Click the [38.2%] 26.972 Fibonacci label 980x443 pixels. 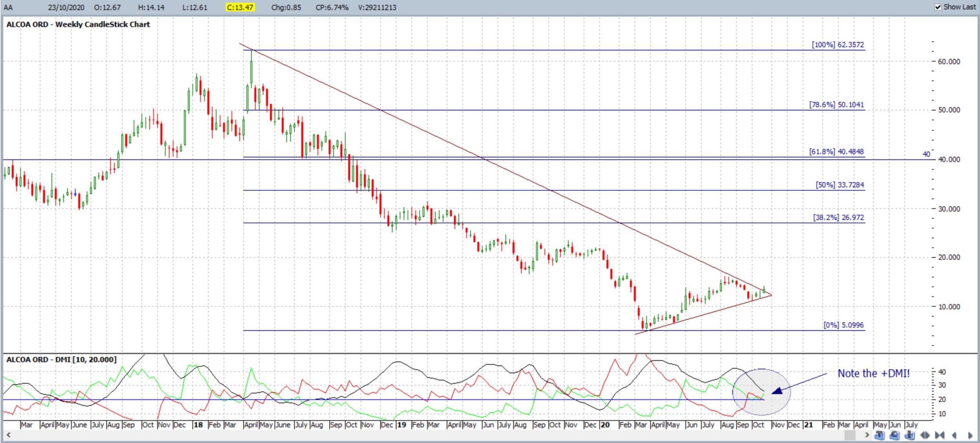(838, 217)
